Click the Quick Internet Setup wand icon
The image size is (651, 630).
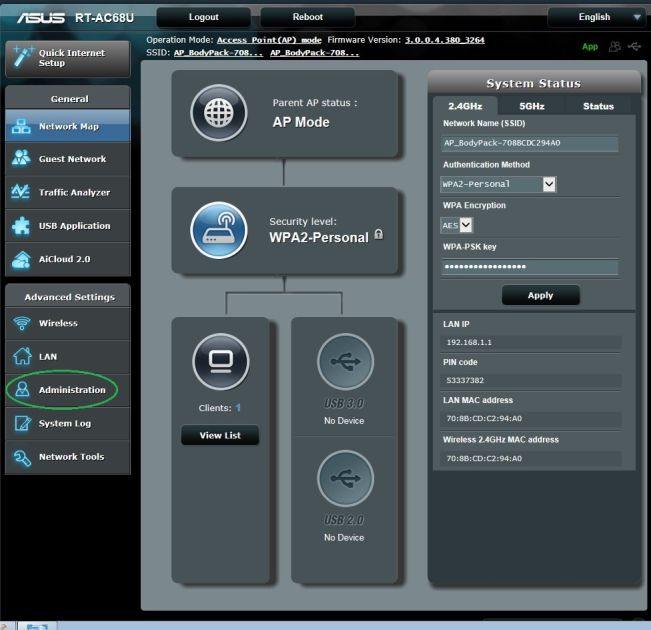(22, 57)
